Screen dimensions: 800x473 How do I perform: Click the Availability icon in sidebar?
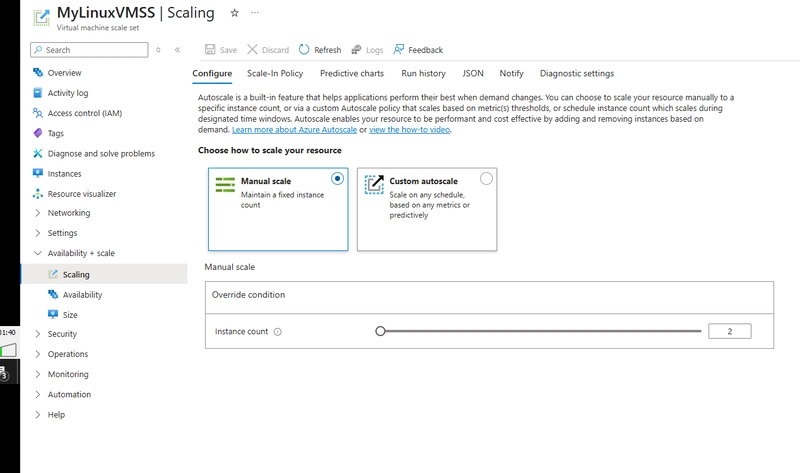pos(53,294)
